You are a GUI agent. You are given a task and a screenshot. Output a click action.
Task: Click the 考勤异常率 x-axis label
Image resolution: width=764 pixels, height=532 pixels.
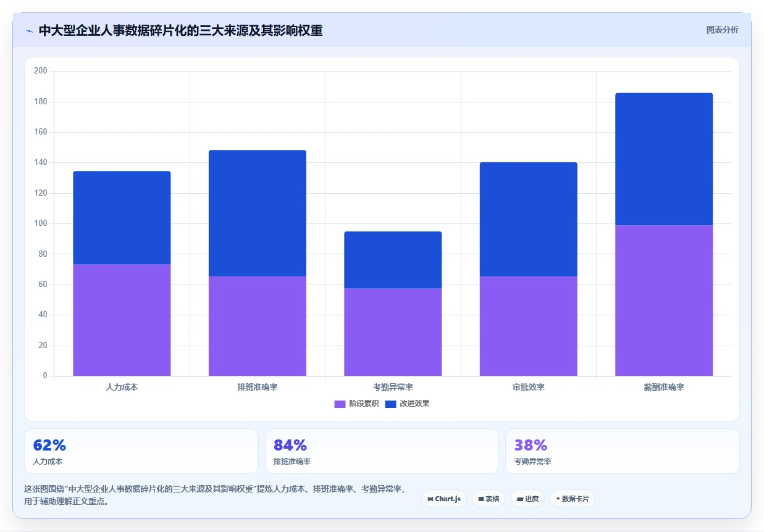[393, 388]
